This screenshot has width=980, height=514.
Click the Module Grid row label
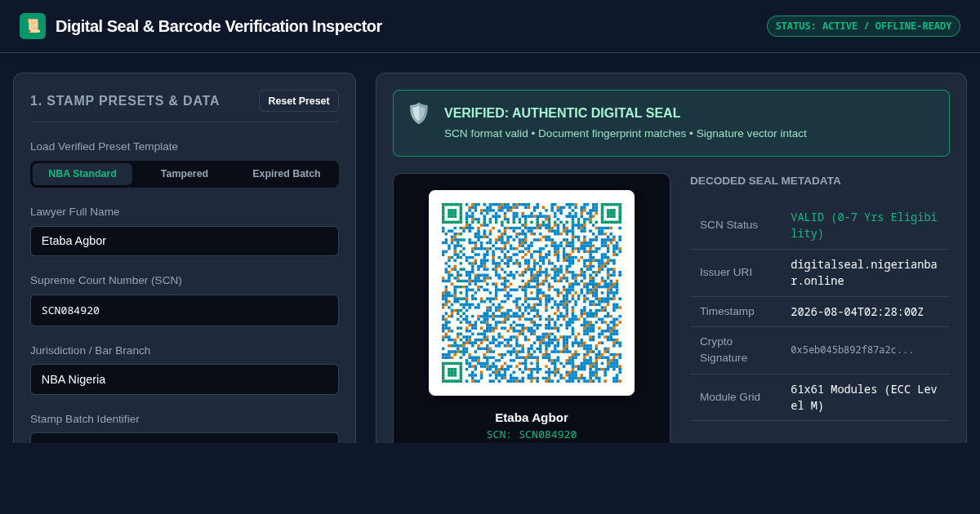click(730, 397)
